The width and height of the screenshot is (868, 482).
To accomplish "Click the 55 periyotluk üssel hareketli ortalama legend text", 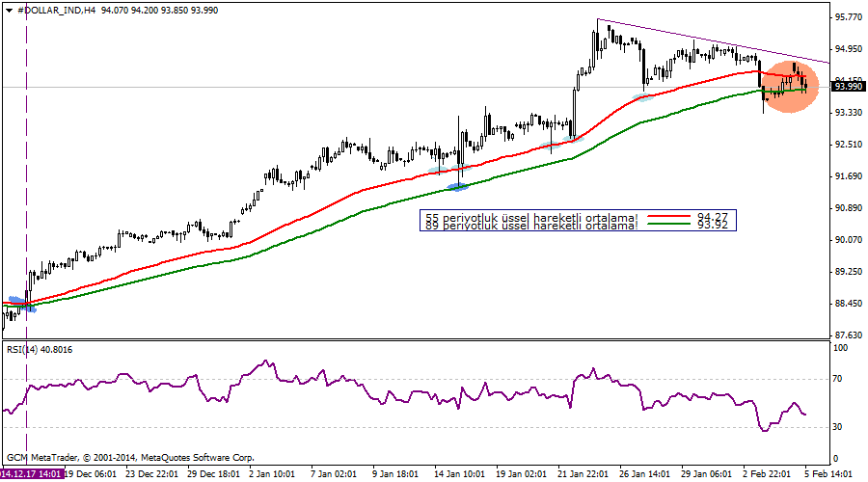I will coord(531,218).
